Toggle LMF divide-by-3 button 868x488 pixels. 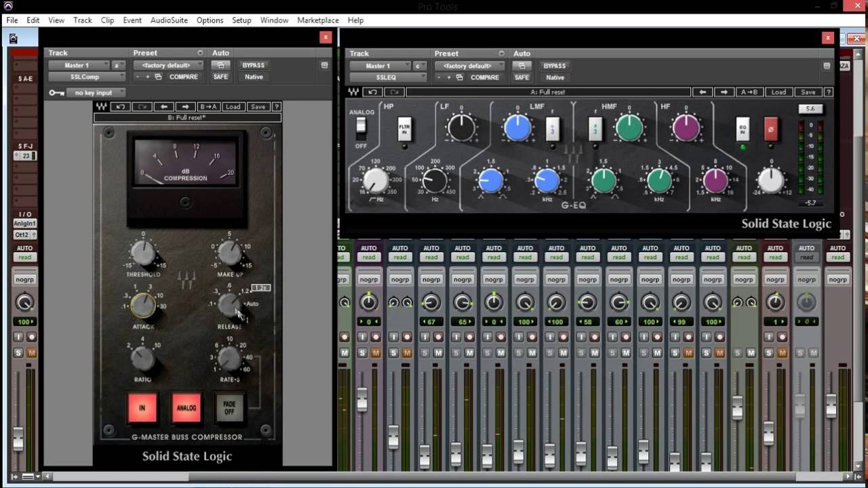[553, 129]
